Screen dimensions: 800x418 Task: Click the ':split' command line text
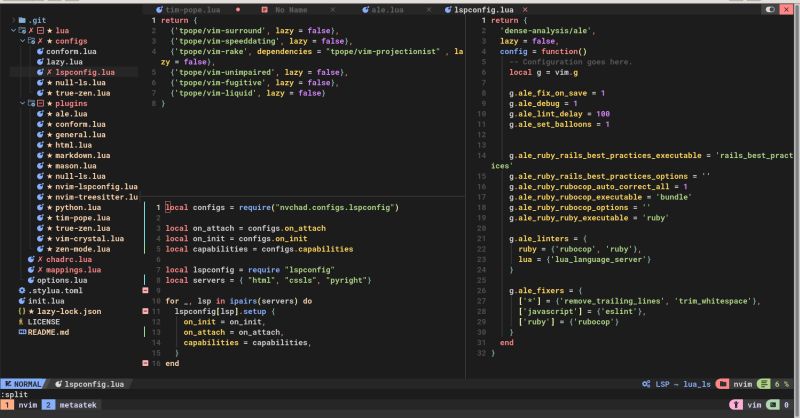(x=14, y=395)
